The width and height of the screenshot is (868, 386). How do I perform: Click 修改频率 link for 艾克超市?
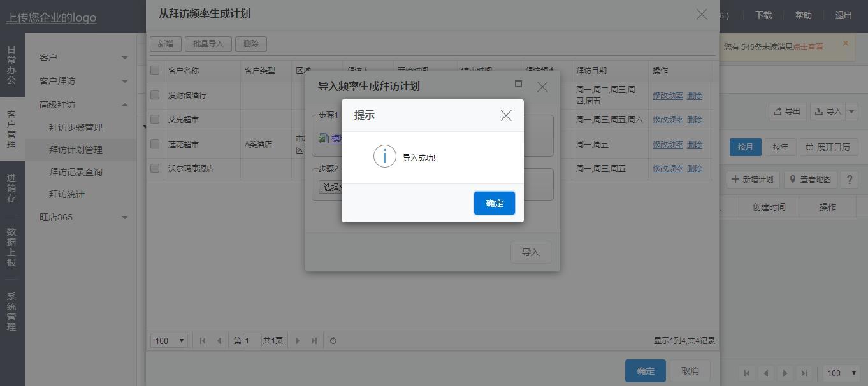667,120
